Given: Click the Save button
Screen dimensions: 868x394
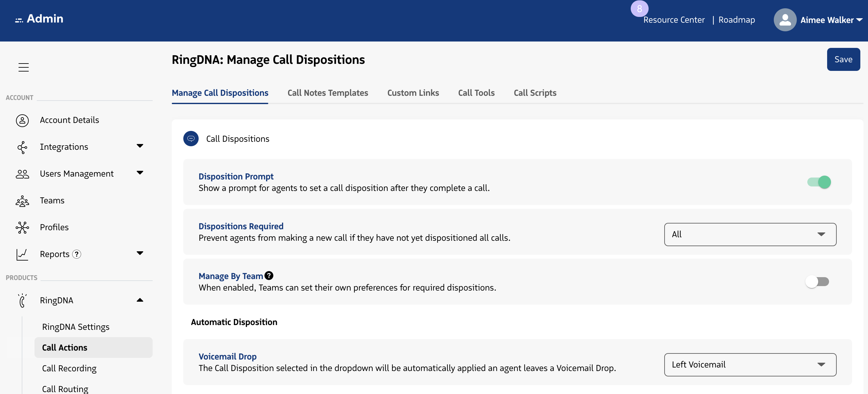Looking at the screenshot, I should pos(843,59).
